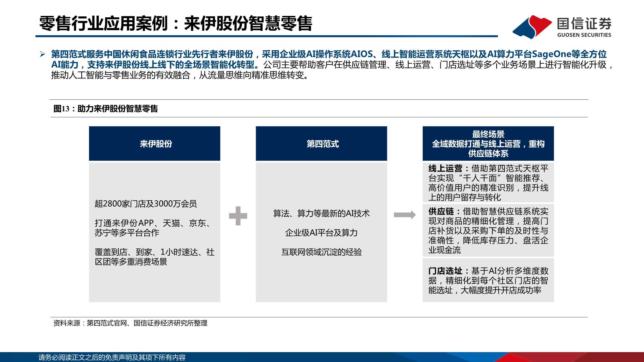
Task: Select the slide title 零售行业应用案例：来伊股份智慧零售
Action: click(176, 23)
